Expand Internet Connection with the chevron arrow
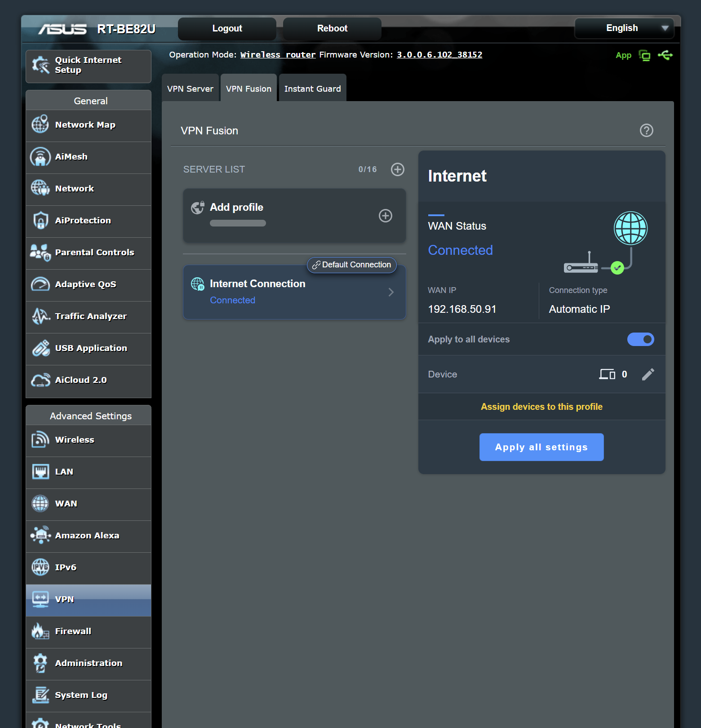Image resolution: width=701 pixels, height=728 pixels. point(391,292)
